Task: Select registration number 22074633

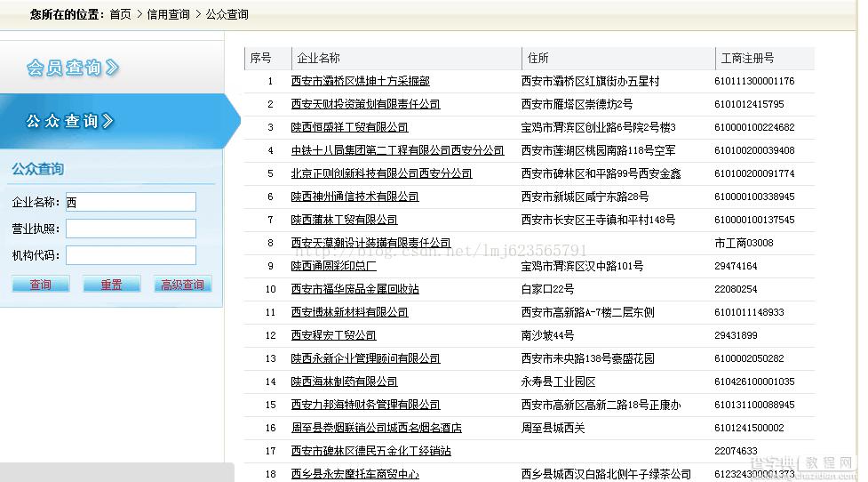Action: [736, 451]
